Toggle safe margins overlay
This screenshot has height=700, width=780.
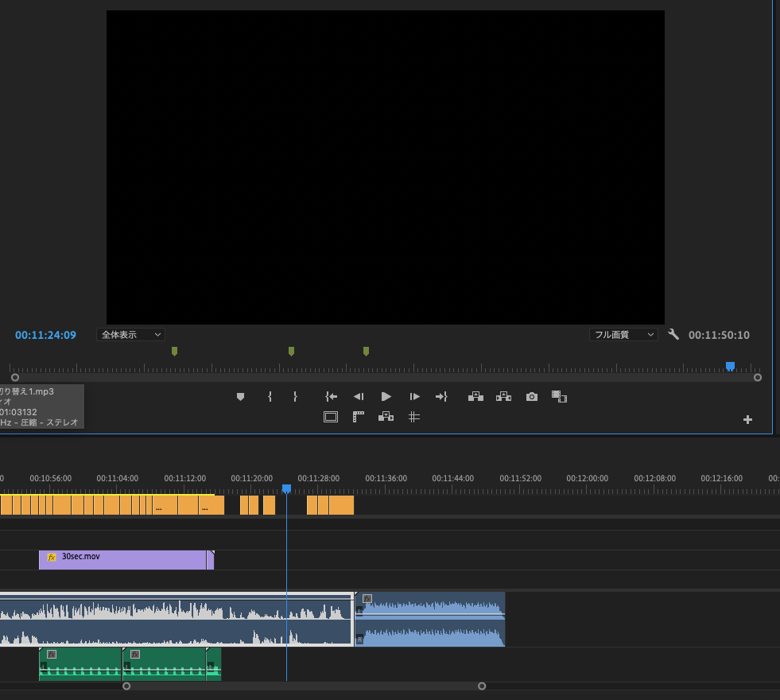[331, 417]
